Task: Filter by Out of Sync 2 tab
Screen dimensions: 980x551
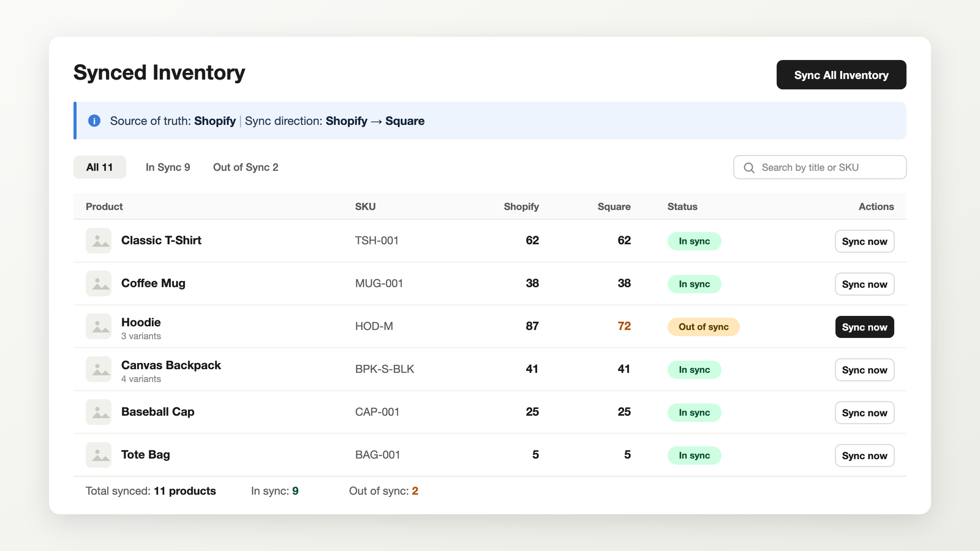Action: point(246,167)
